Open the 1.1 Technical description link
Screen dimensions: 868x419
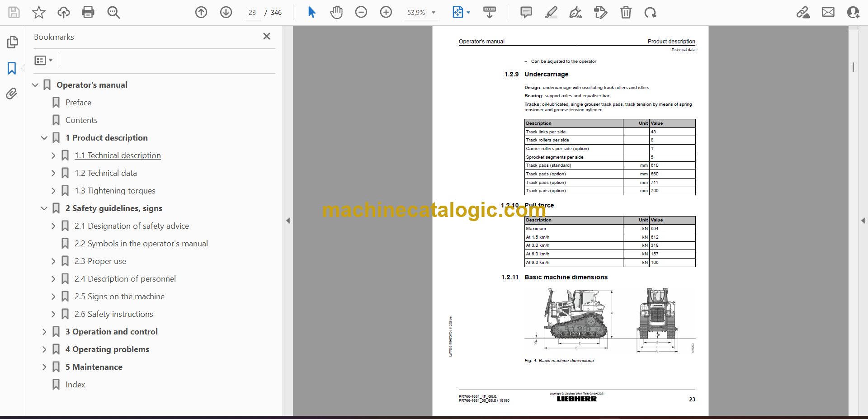pos(118,155)
